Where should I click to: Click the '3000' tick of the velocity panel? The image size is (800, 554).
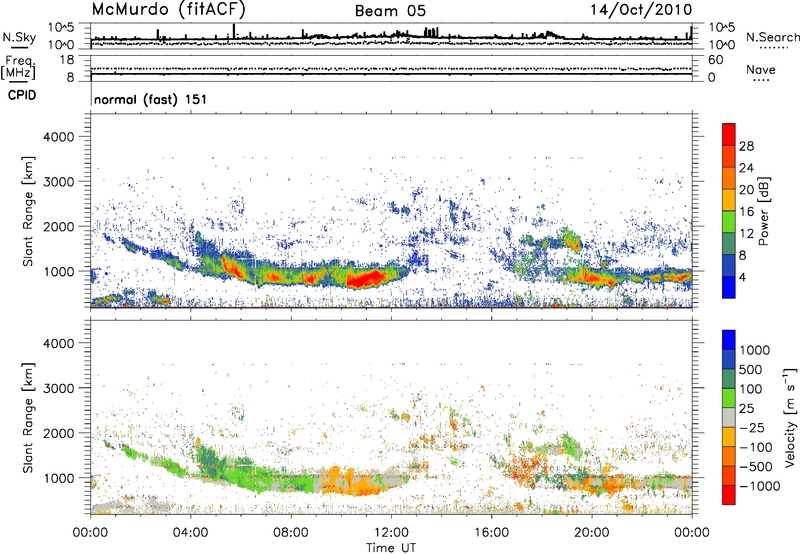tap(58, 388)
